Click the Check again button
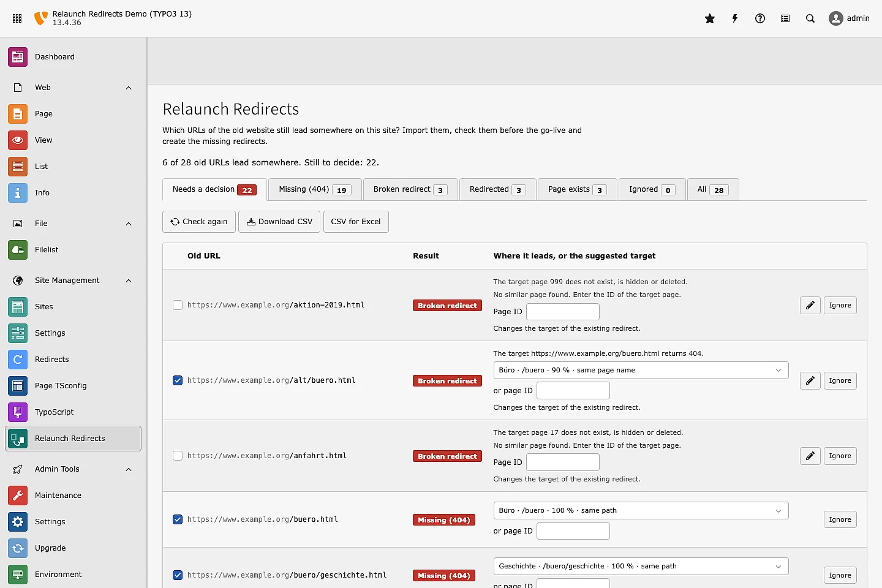The image size is (882, 588). click(x=199, y=222)
